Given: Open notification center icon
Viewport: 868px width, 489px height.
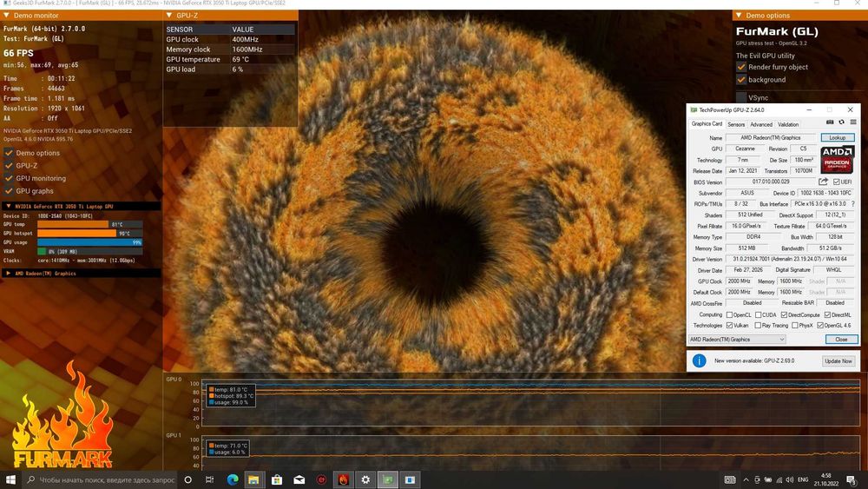Looking at the screenshot, I should pos(852,479).
